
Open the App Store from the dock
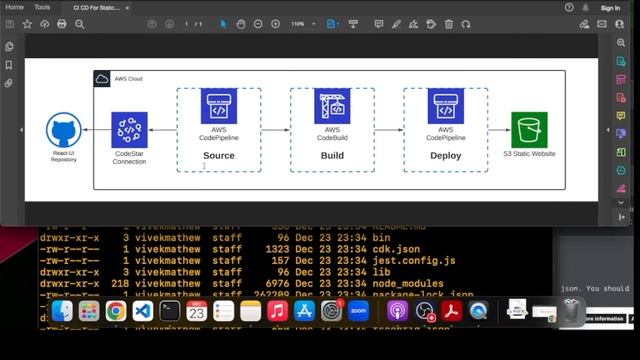[x=304, y=311]
